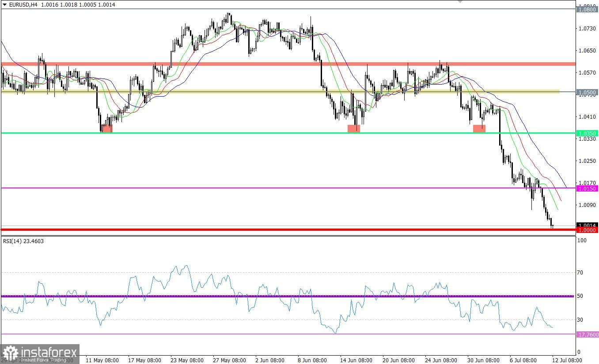
Task: Click the current price label 1.0014
Action: coord(588,225)
